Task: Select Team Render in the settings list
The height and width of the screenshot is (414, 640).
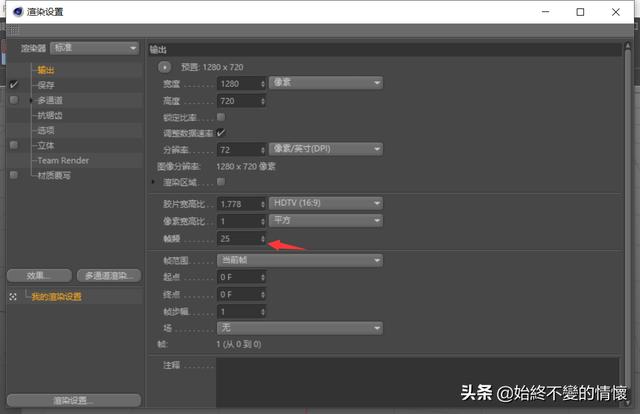Action: tap(63, 160)
